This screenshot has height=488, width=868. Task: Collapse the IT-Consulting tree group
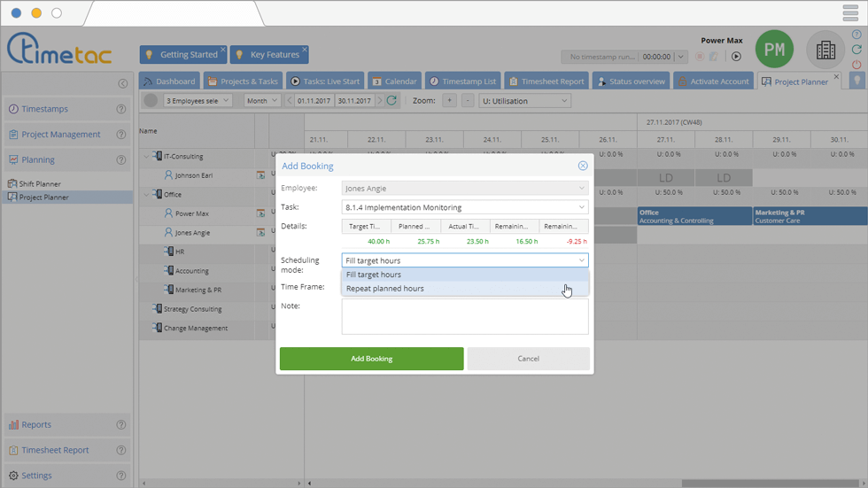tap(147, 157)
